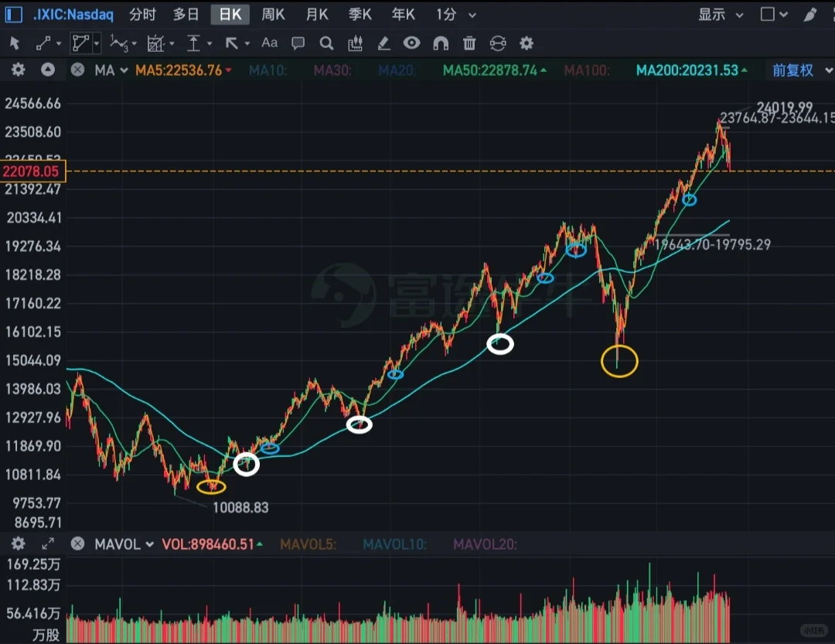Select the 1-3 wave pattern tool

(119, 43)
